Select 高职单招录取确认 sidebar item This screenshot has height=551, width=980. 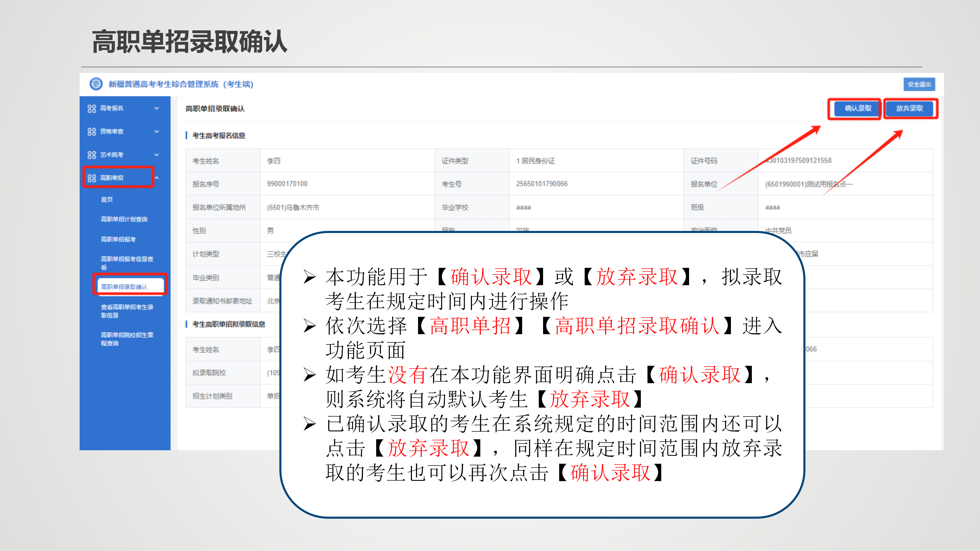tap(124, 287)
